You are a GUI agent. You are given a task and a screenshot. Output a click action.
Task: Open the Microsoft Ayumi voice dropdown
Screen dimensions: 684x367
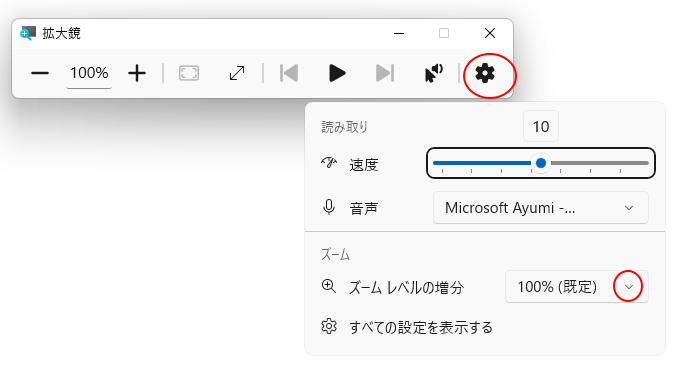coord(541,208)
